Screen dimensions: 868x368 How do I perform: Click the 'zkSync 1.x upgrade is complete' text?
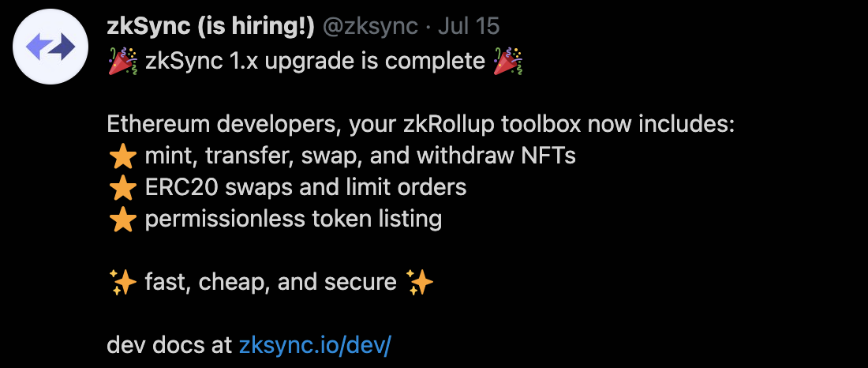pos(315,61)
